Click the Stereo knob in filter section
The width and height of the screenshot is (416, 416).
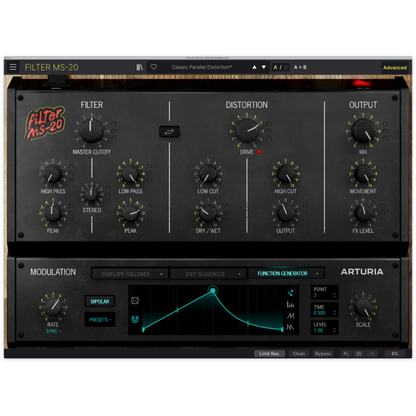click(x=91, y=194)
